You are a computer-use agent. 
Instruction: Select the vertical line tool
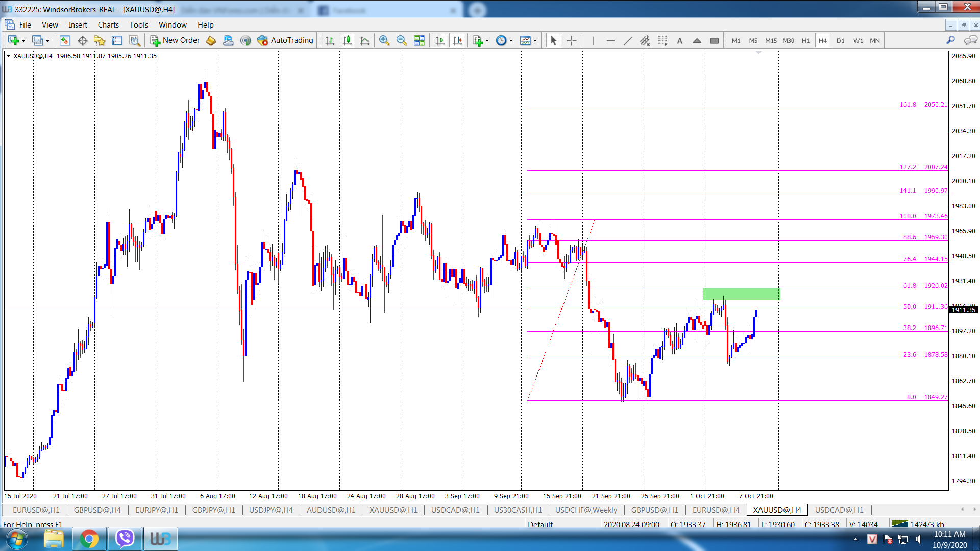pos(593,40)
